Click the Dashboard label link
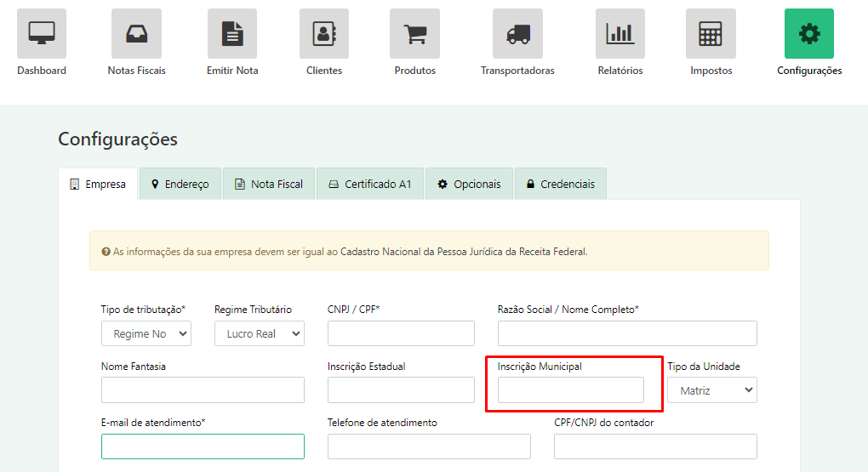This screenshot has height=472, width=868. [x=42, y=71]
